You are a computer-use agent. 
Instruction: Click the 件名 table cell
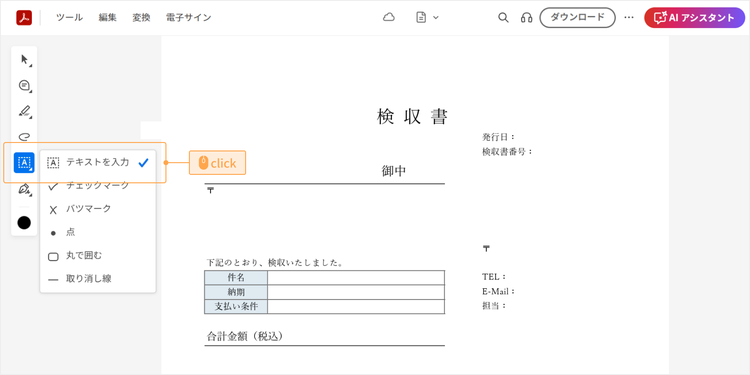(236, 277)
